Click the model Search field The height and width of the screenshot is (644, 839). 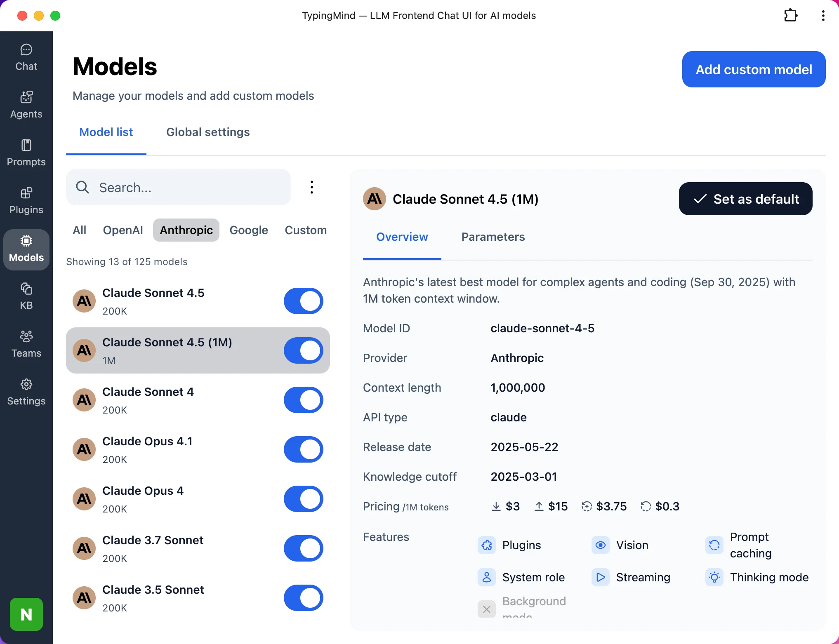coord(179,187)
